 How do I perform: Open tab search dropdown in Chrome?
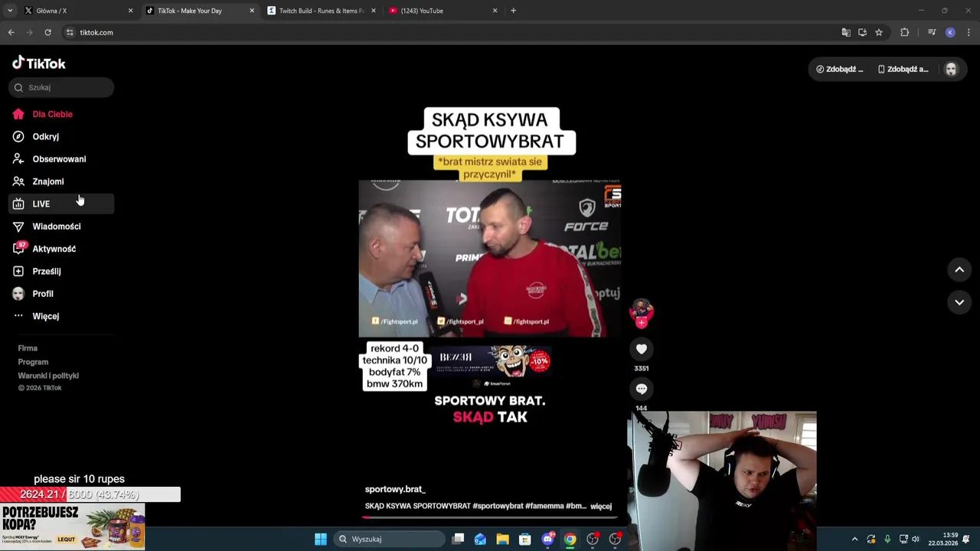point(9,11)
